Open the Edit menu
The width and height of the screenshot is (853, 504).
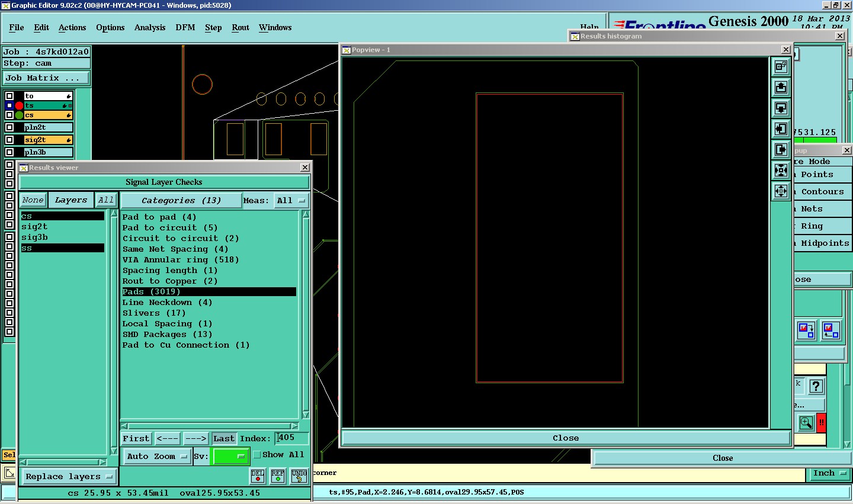(x=41, y=27)
